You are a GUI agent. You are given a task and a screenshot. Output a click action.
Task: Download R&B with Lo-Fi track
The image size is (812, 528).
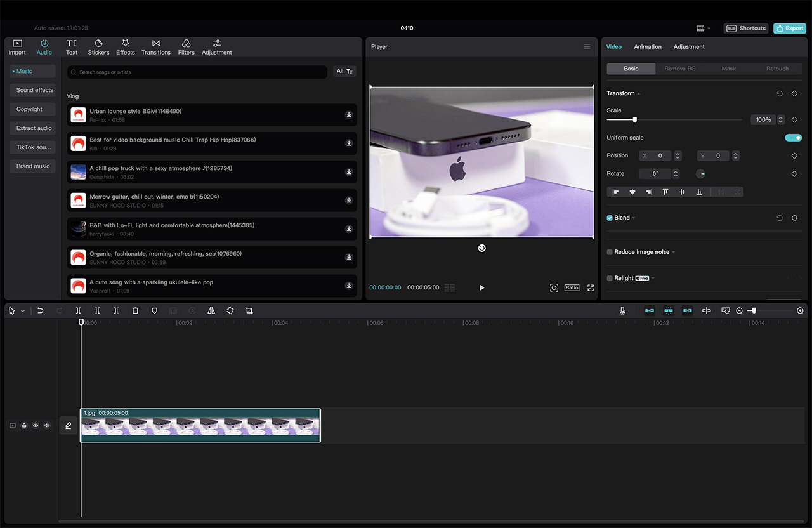pos(349,229)
